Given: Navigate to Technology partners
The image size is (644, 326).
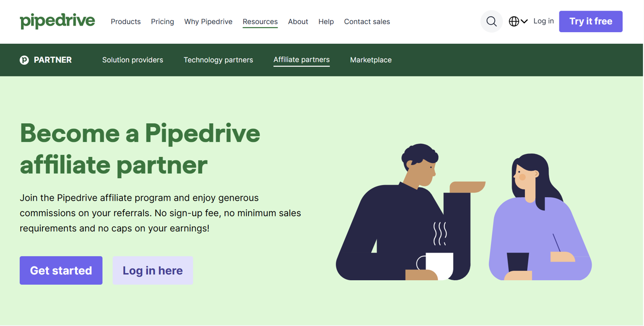Looking at the screenshot, I should (x=218, y=59).
